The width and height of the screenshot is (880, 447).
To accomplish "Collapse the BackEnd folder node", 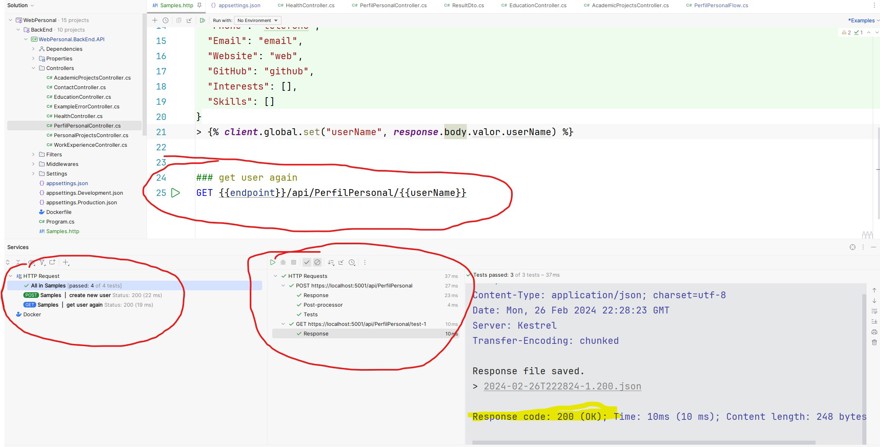I will [x=18, y=30].
